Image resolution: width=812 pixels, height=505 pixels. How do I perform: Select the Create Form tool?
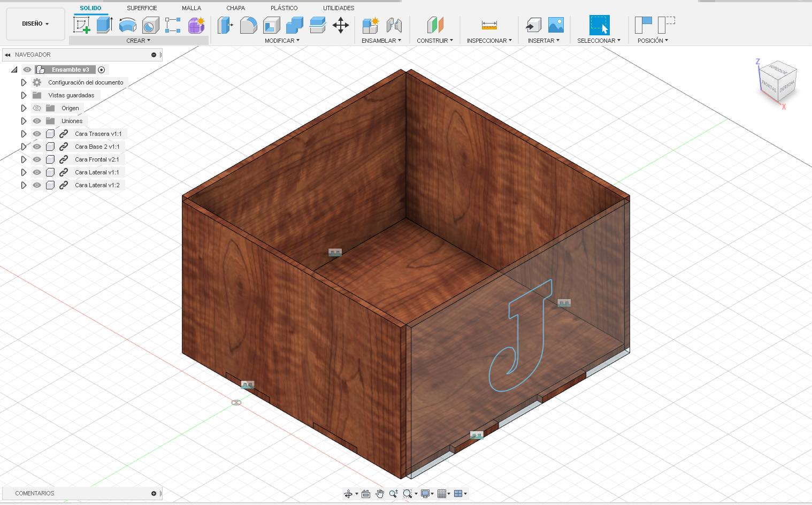(196, 25)
